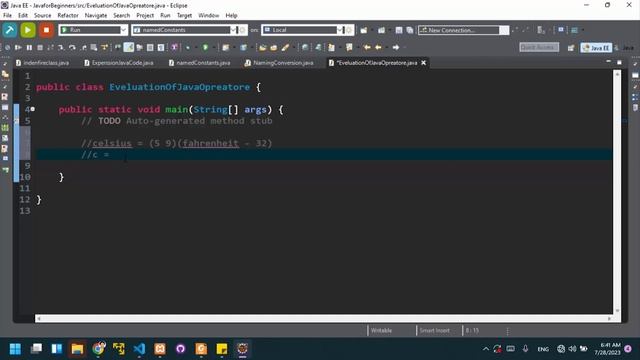Image resolution: width=640 pixels, height=360 pixels.
Task: Maximize the editor area
Action: pos(619,62)
